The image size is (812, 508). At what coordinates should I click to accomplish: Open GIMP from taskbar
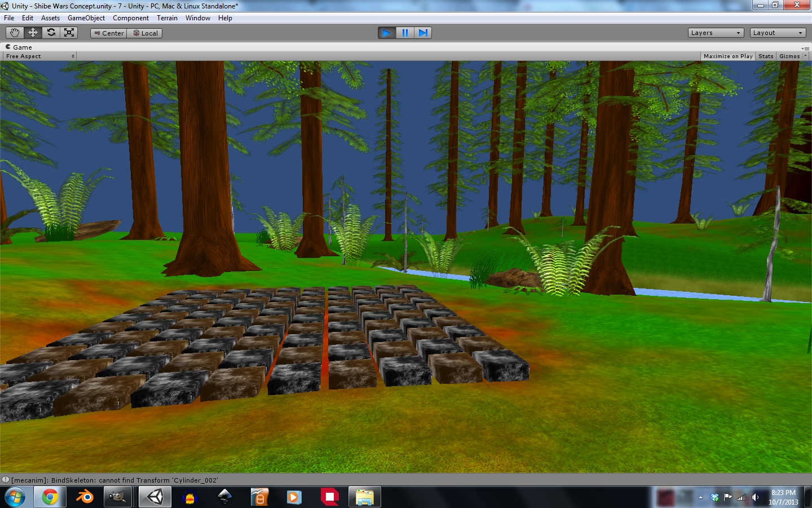coord(117,497)
